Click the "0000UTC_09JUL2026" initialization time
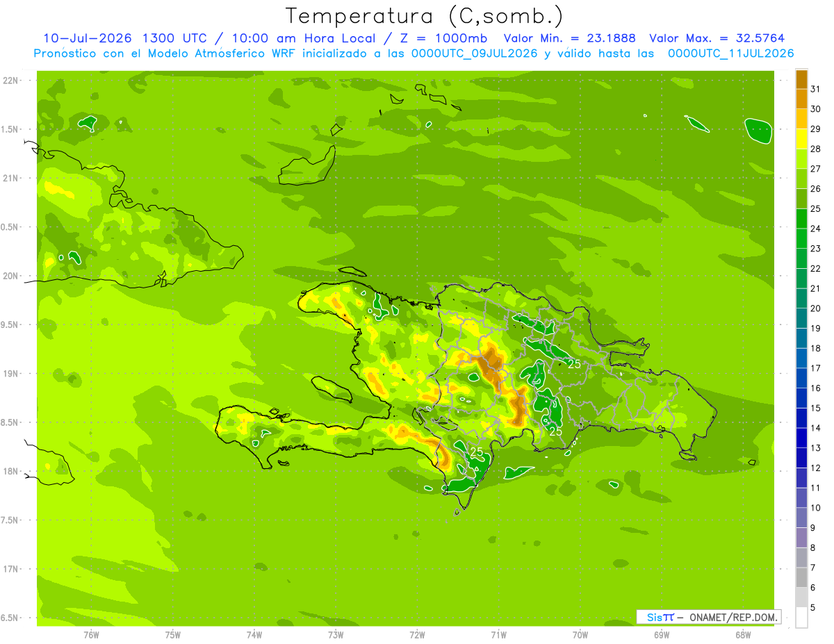The height and width of the screenshot is (644, 834). [x=475, y=53]
